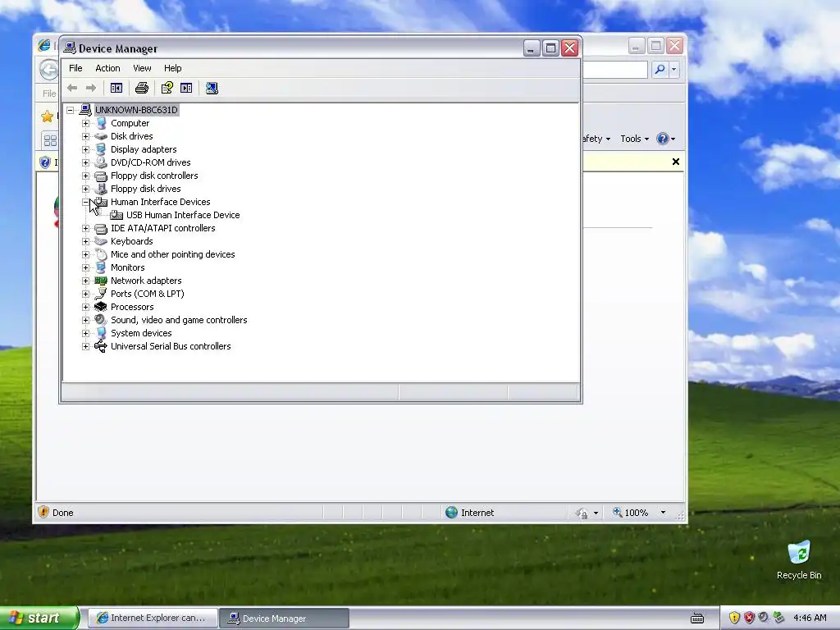Select the DVD/CD-ROM drives icon
840x630 pixels.
(x=101, y=162)
